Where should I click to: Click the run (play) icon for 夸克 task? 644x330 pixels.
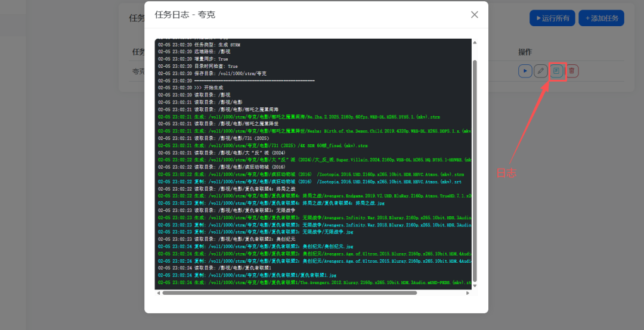(x=525, y=71)
